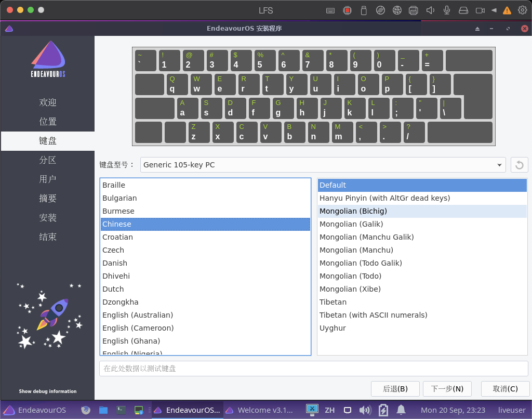Screen dimensions: 532x419
Task: Select the Mongolian (Xibe) variant
Action: coord(422,289)
